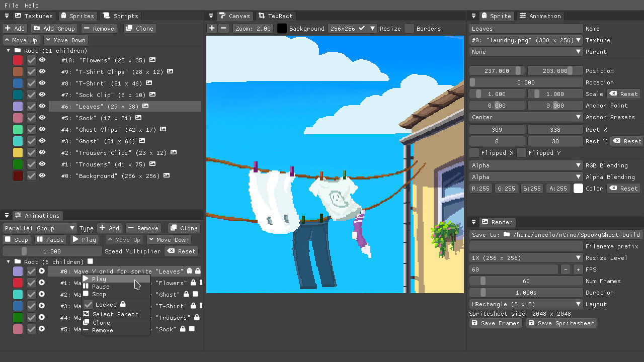Image resolution: width=644 pixels, height=362 pixels.
Task: Open the Sprite properties panel menu triangle
Action: coord(473,16)
